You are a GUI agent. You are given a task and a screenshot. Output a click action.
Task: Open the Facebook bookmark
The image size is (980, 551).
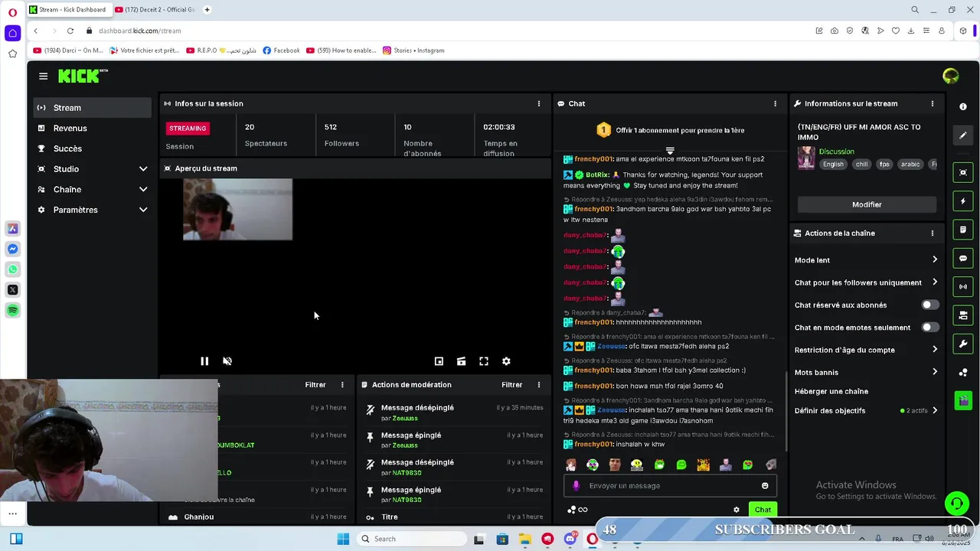pos(281,51)
